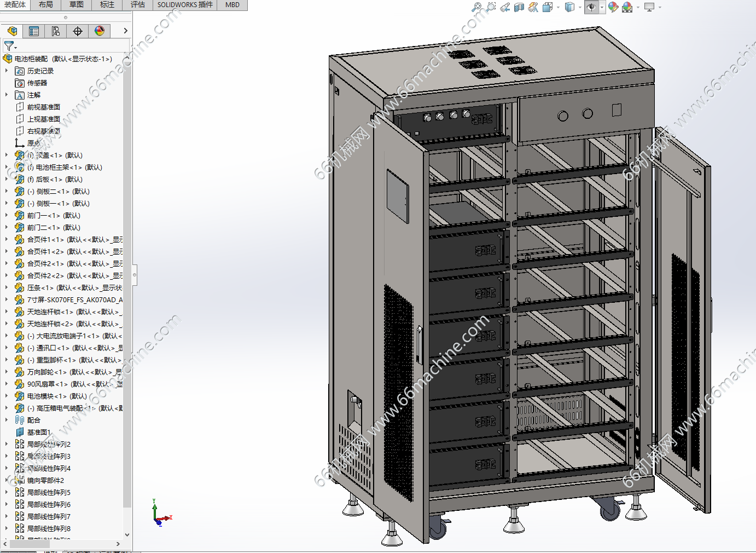This screenshot has height=553, width=756.
Task: Expand the 历史记录 node
Action: click(x=7, y=71)
